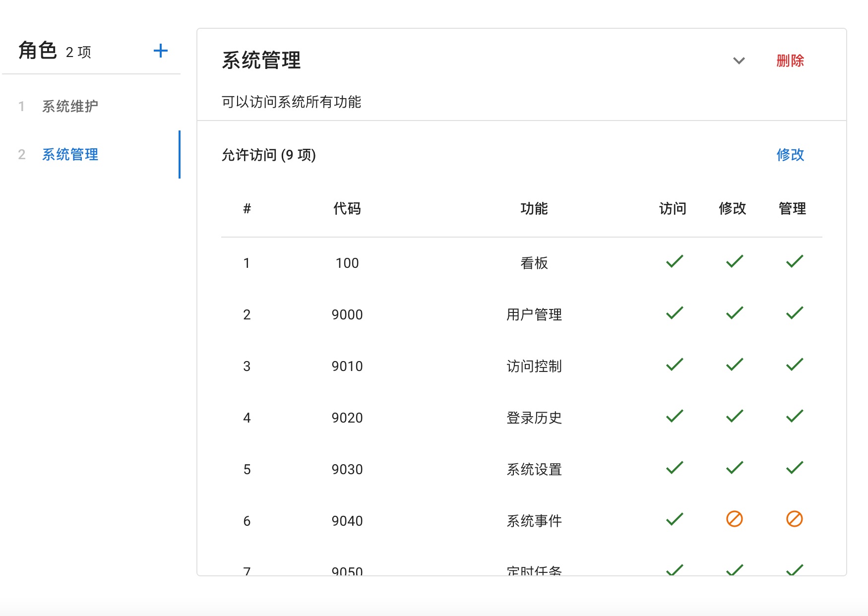Screen dimensions: 868x616
Task: Click 管理 checkmark in 用户管理 row
Action: point(795,313)
